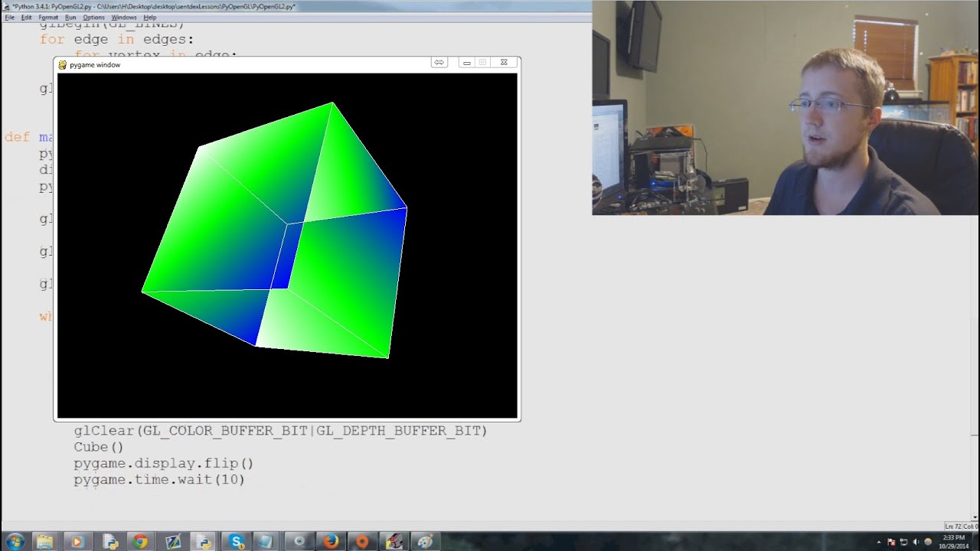Image resolution: width=980 pixels, height=551 pixels.
Task: Click the pygame window snake icon
Action: (63, 65)
